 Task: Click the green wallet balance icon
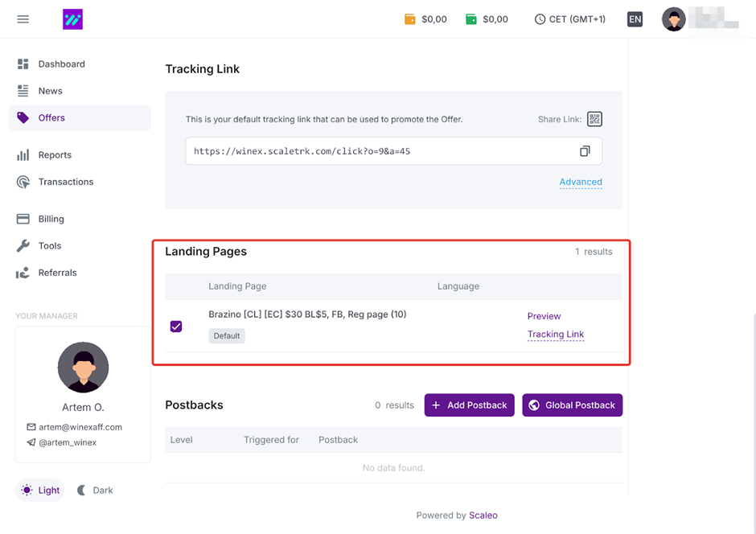point(471,19)
